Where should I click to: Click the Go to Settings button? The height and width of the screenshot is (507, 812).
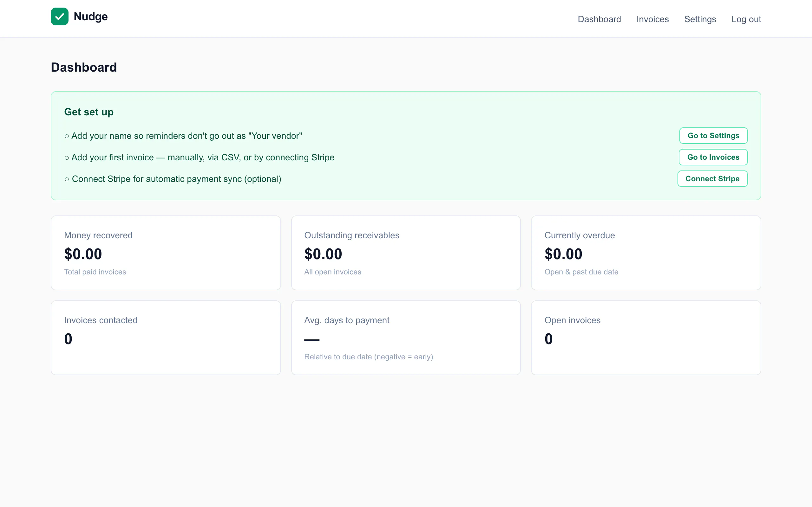tap(713, 136)
